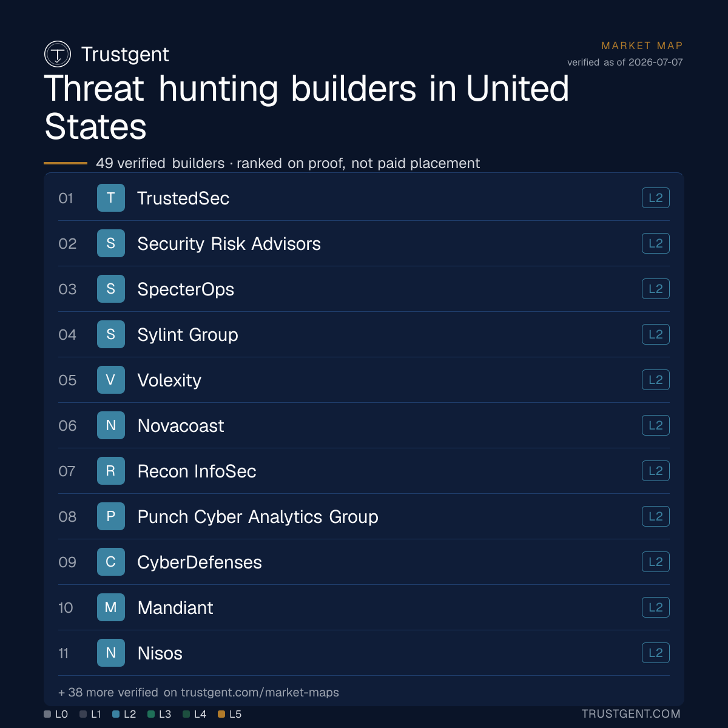This screenshot has height=728, width=728.
Task: Select the L2 badge on Novacoast row
Action: click(656, 425)
